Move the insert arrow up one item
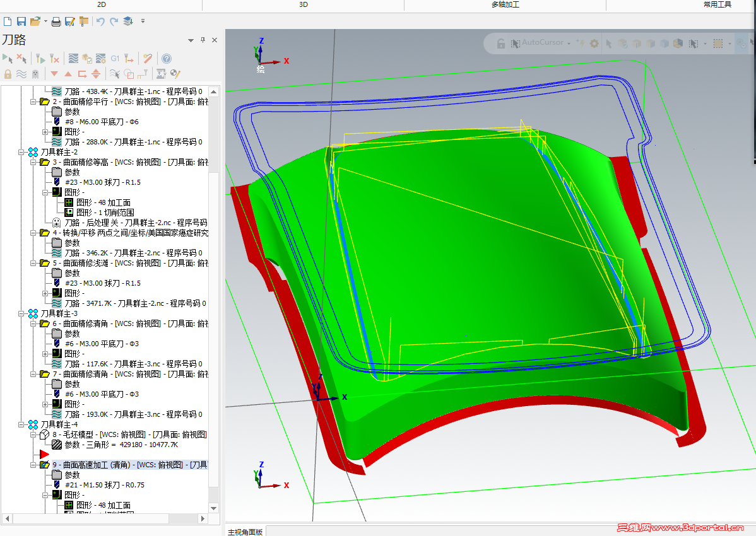The height and width of the screenshot is (536, 756). [x=68, y=74]
